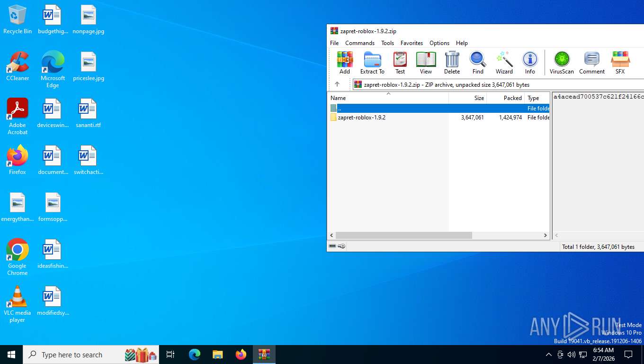Select the Adobe Acrobat desktop shortcut

point(18,117)
